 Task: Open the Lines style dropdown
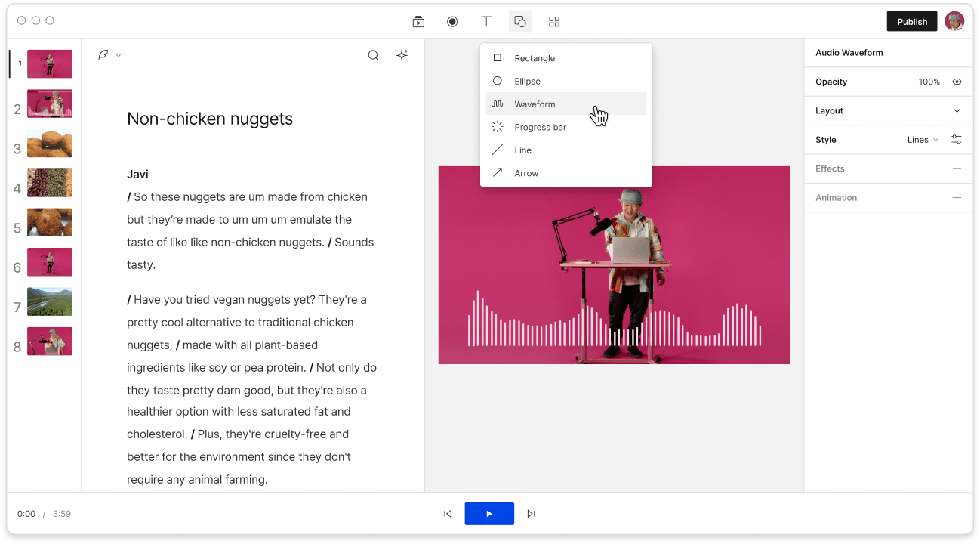(x=922, y=139)
